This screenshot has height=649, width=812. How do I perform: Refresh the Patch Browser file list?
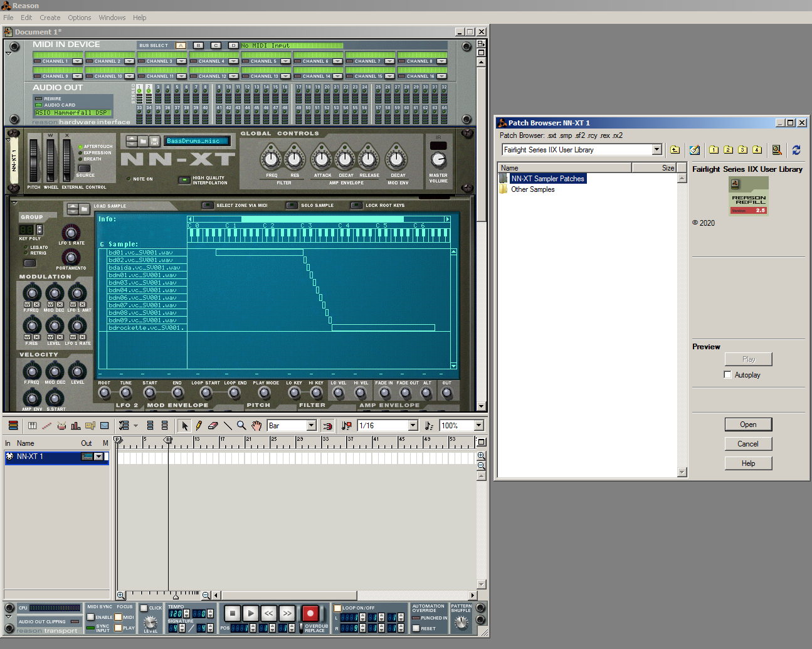coord(796,150)
